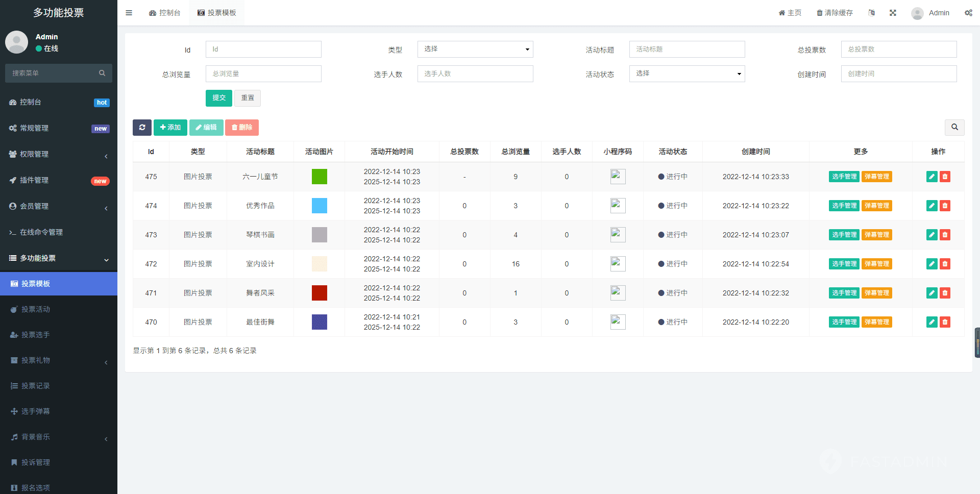The image size is (980, 494).
Task: Open the 活动状态 select dropdown
Action: pos(687,74)
